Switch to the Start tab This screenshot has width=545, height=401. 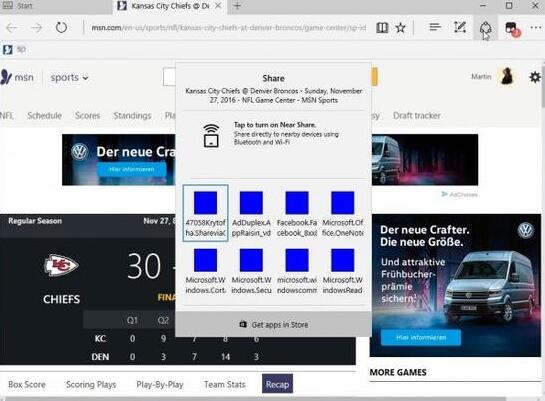tap(56, 6)
